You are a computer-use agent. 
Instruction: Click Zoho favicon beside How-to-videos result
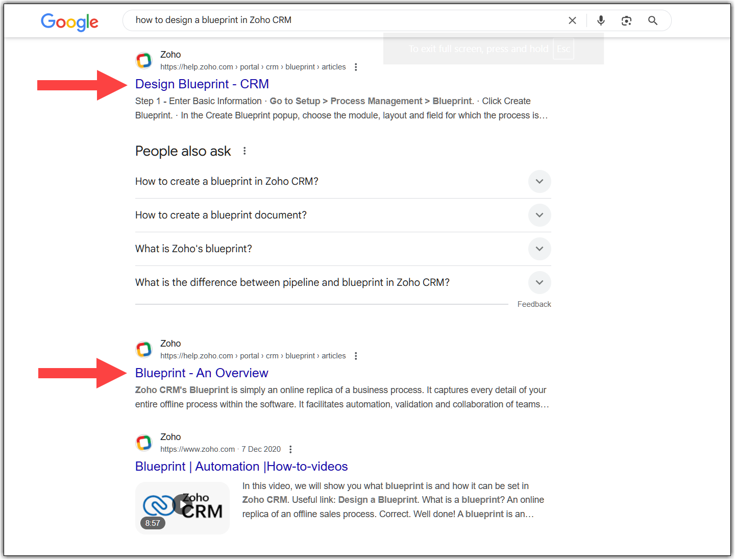tap(144, 443)
